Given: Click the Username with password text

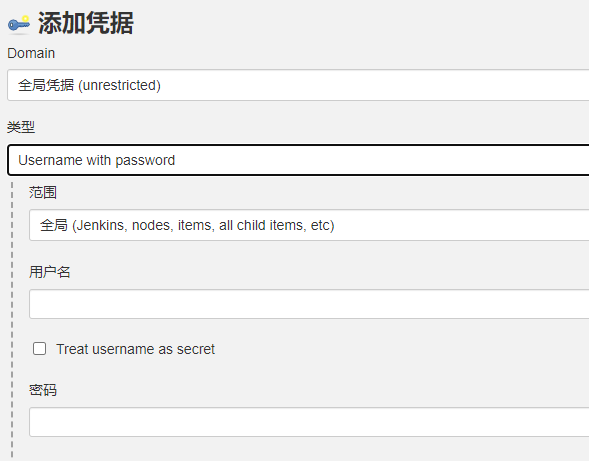Looking at the screenshot, I should pyautogui.click(x=97, y=160).
